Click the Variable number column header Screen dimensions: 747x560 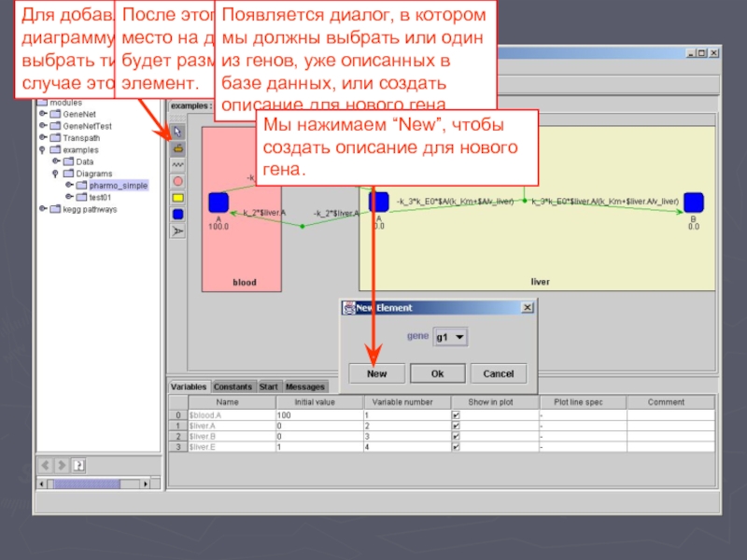(x=407, y=402)
